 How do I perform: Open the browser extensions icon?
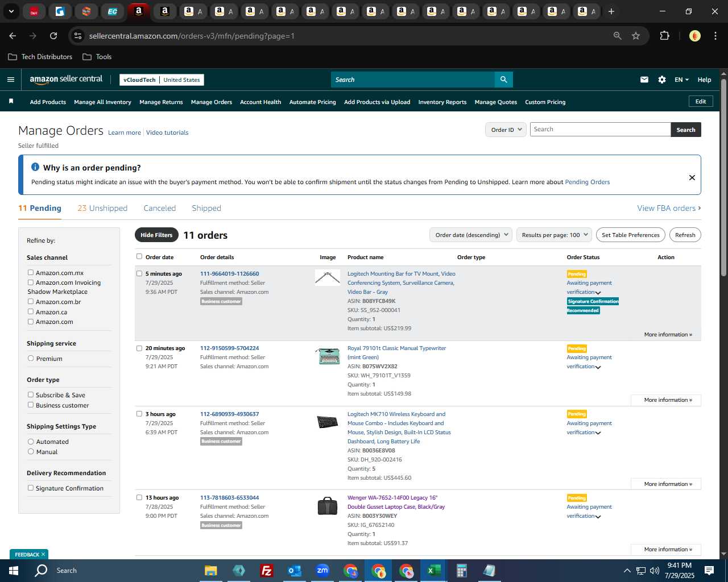664,36
